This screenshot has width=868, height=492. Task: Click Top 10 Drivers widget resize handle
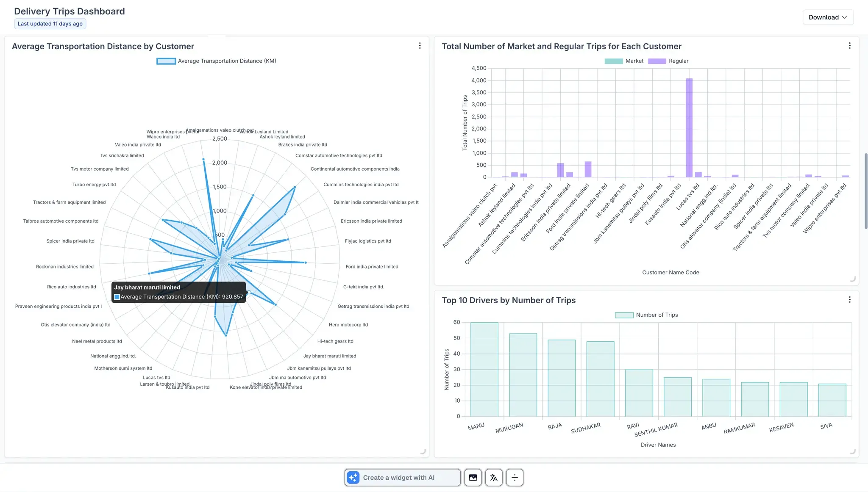point(853,451)
